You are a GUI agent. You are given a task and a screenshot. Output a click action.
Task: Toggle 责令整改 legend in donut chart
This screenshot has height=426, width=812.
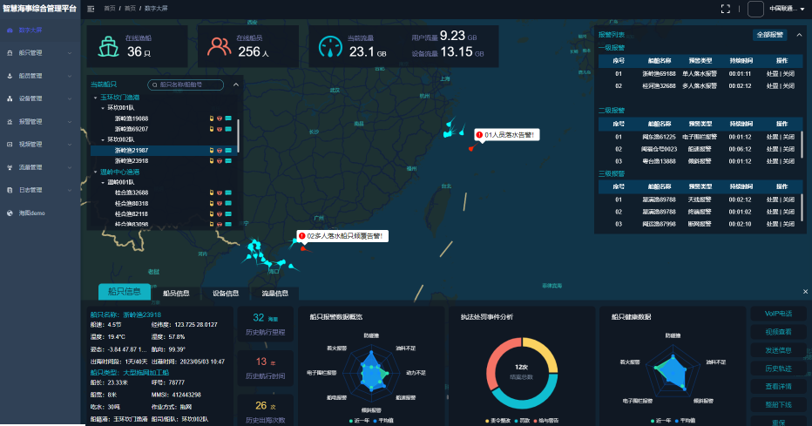coord(498,420)
